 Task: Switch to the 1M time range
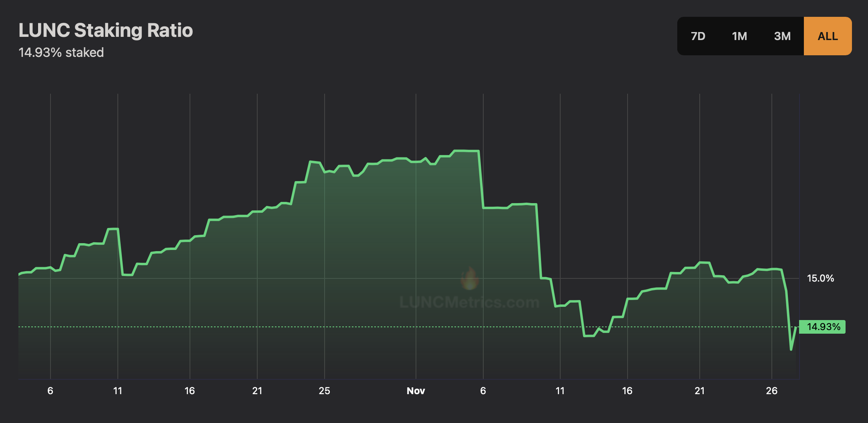(739, 36)
